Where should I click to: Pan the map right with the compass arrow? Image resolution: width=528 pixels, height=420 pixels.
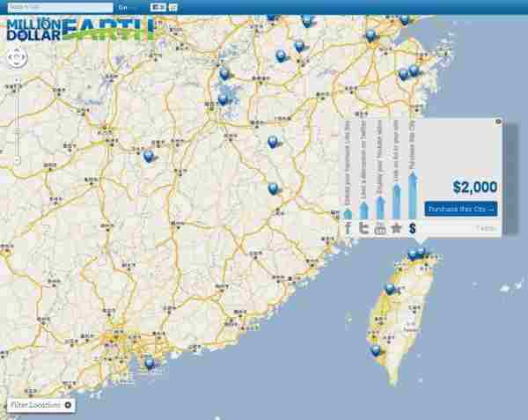point(24,57)
